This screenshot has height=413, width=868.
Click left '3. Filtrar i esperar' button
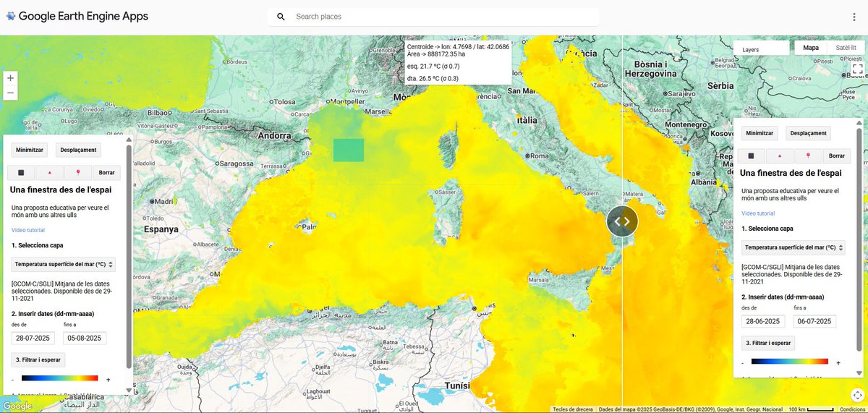(38, 359)
